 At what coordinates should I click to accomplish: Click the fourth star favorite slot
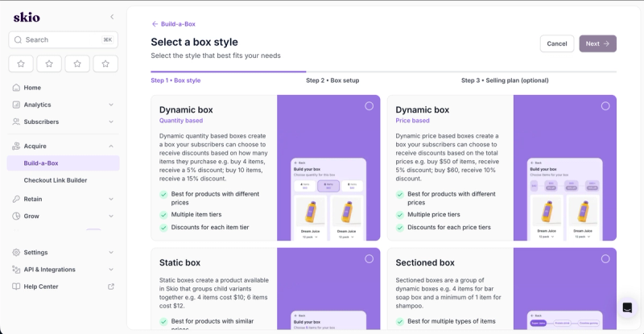[105, 64]
